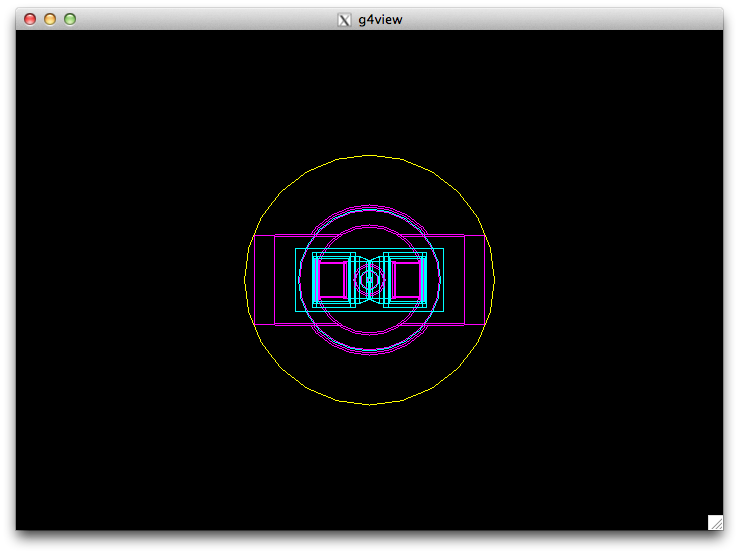Click the leftmost point of yellow circle
Viewport: 739px width, 554px height.
click(245, 280)
